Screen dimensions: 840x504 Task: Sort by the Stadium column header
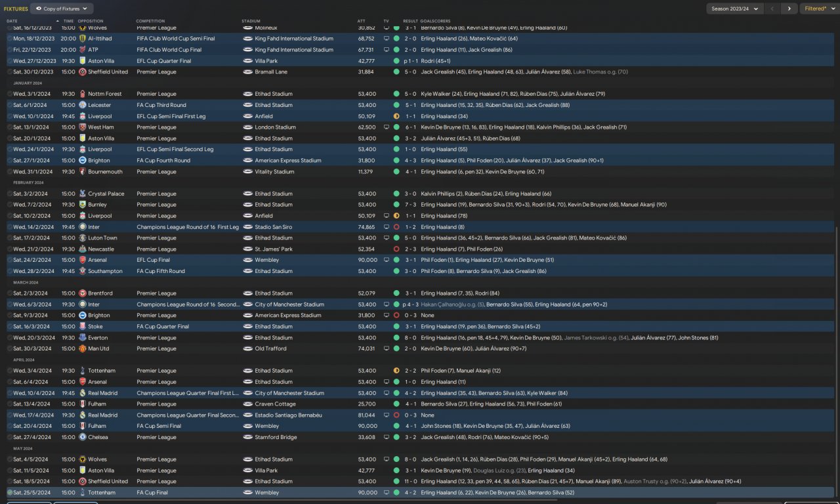(251, 21)
